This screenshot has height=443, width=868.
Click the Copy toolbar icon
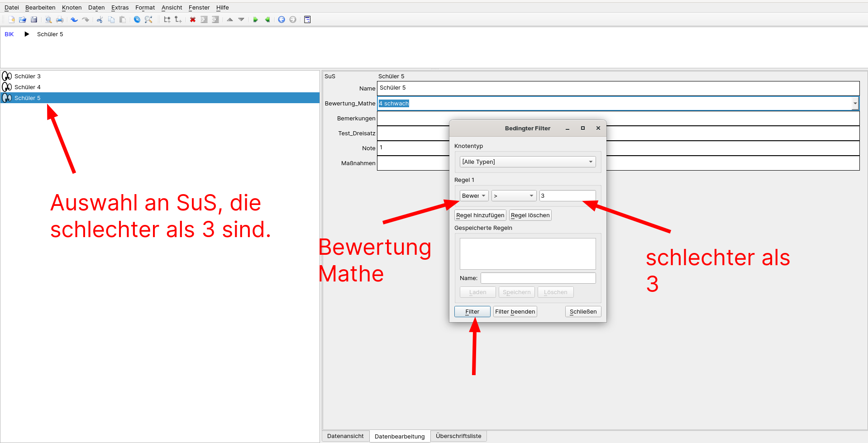[x=111, y=19]
